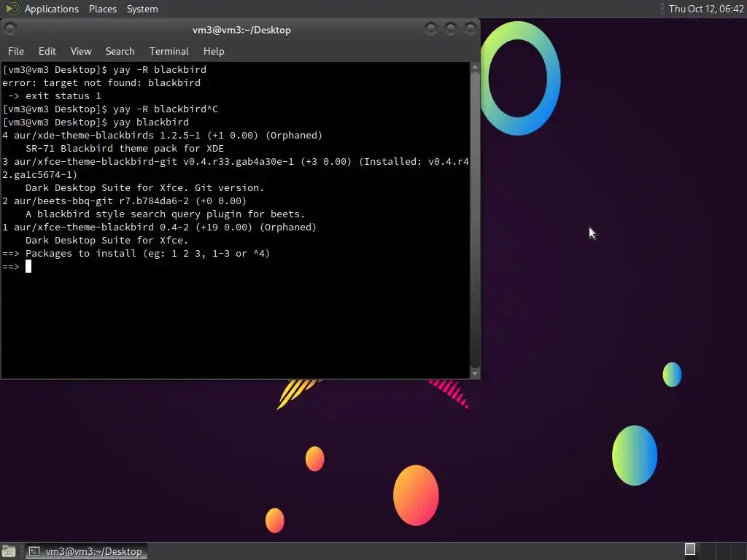Click the text 'aur/xfce-theme-blackbird 0.4-2'

click(x=101, y=227)
